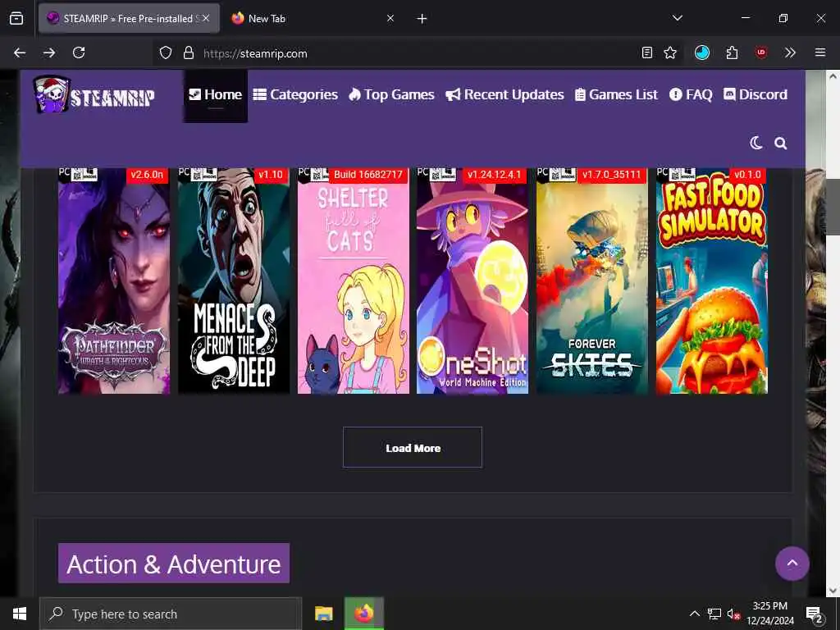The image size is (840, 630).
Task: Toggle dark mode with moon icon
Action: [756, 143]
